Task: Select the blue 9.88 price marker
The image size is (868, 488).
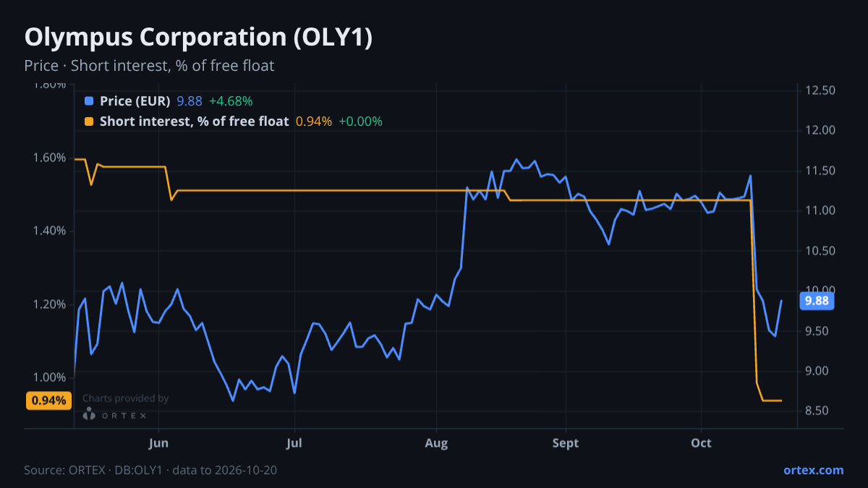Action: tap(817, 301)
